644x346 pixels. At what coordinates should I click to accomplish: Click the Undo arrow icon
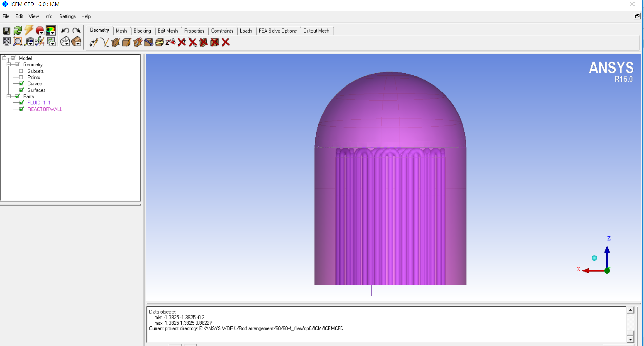click(x=65, y=31)
